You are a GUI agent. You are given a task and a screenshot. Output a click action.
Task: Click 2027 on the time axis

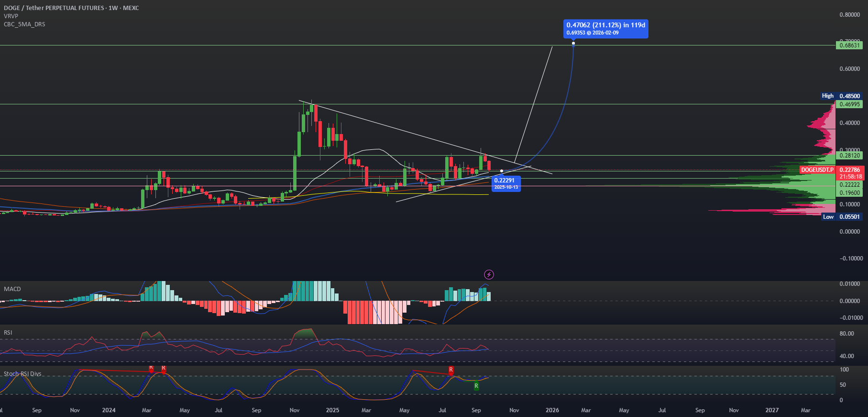772,410
